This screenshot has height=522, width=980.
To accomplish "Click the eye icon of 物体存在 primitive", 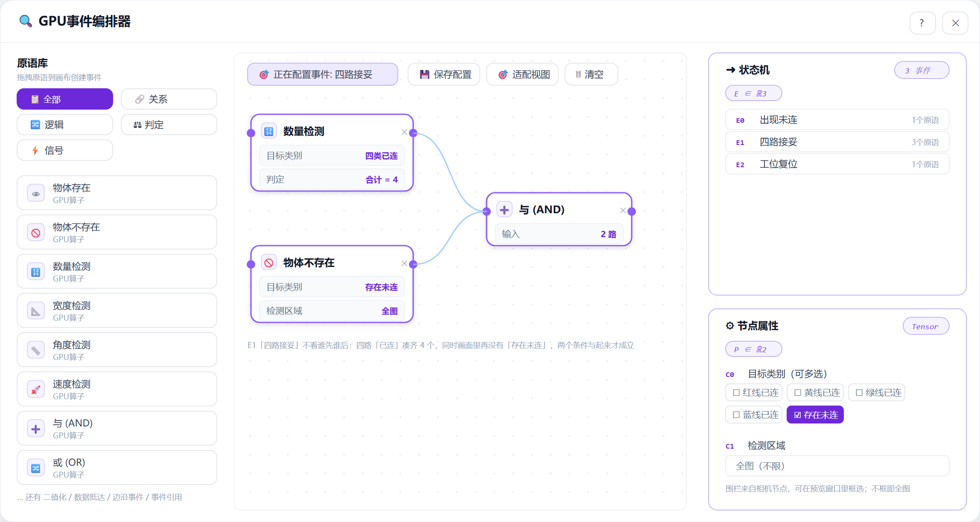I will click(x=36, y=193).
